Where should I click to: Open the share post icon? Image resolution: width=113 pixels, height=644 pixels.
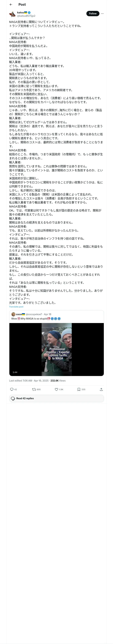pos(101,389)
